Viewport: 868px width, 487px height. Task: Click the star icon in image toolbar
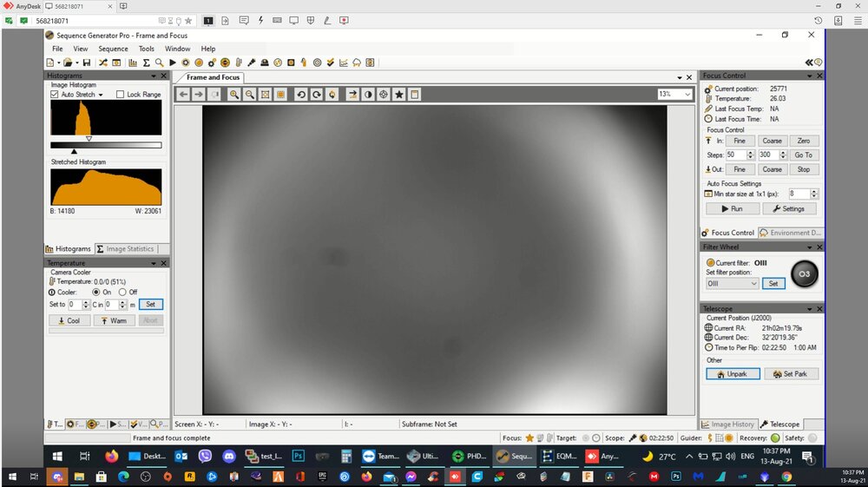[399, 95]
